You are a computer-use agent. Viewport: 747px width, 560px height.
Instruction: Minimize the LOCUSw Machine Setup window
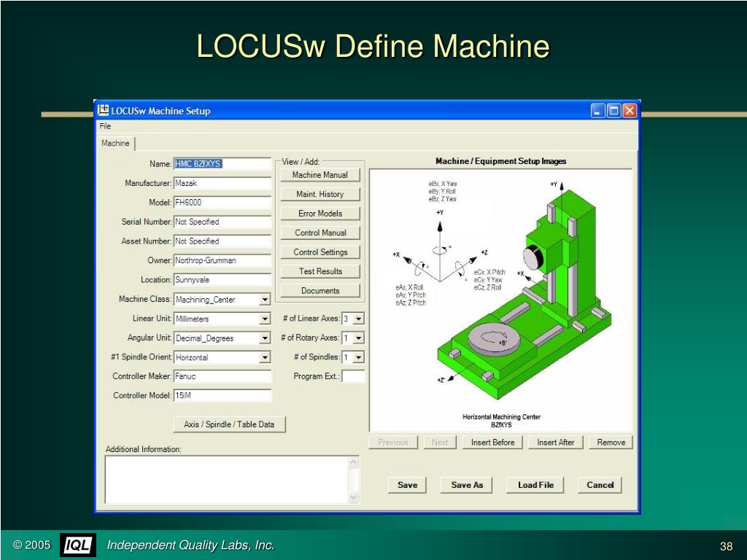click(x=598, y=111)
